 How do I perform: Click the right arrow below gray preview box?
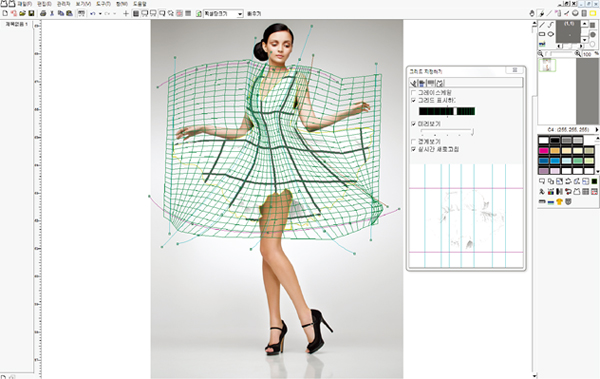pos(581,46)
